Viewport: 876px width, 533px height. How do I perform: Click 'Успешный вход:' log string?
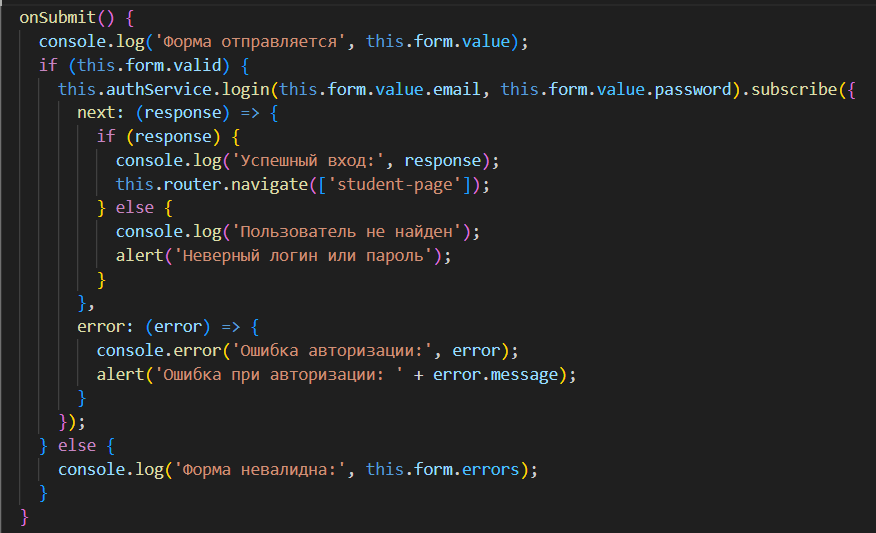[308, 161]
